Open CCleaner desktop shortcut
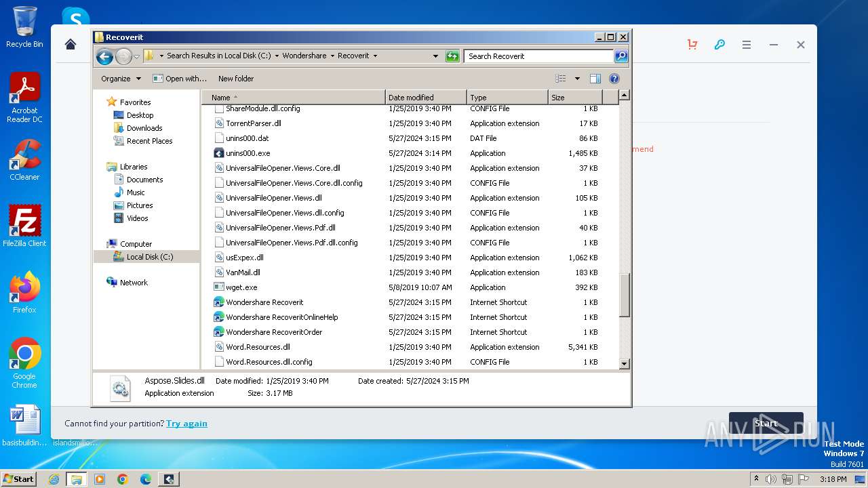The width and height of the screenshot is (868, 488). click(x=24, y=160)
